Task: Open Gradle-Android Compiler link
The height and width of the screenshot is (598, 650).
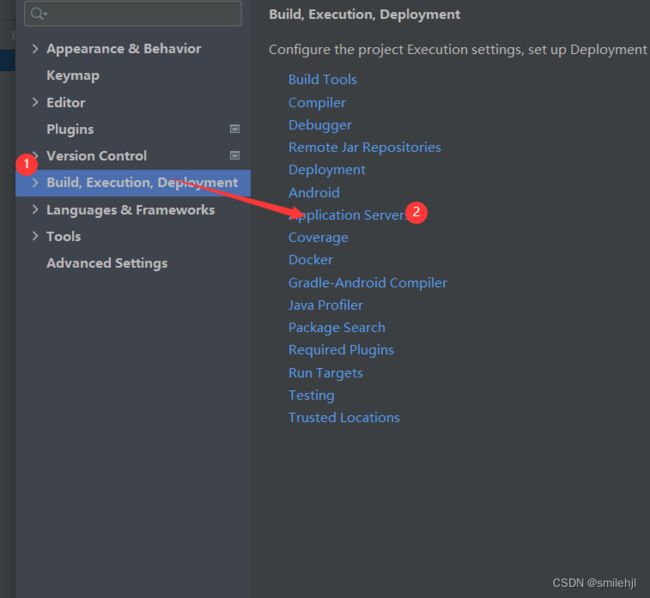Action: tap(368, 283)
